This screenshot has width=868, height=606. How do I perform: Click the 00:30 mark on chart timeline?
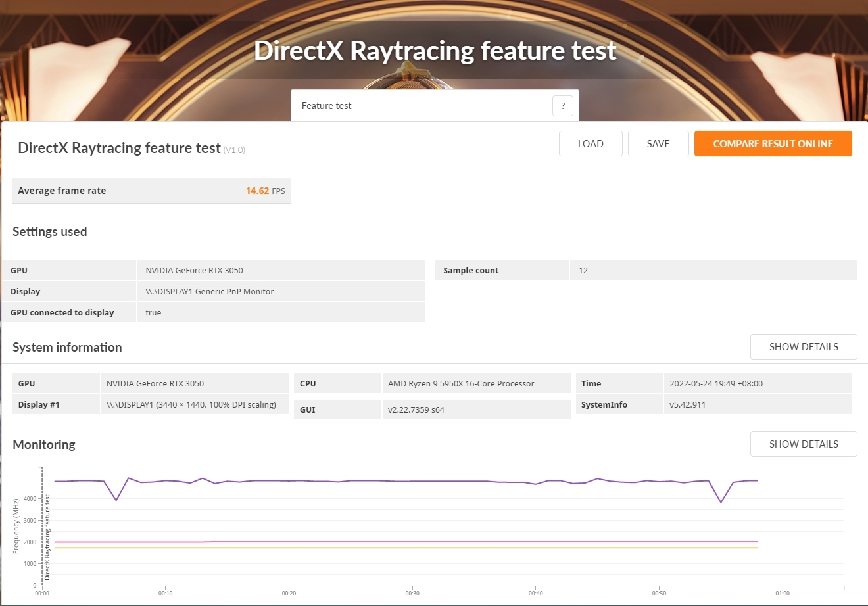(x=412, y=593)
